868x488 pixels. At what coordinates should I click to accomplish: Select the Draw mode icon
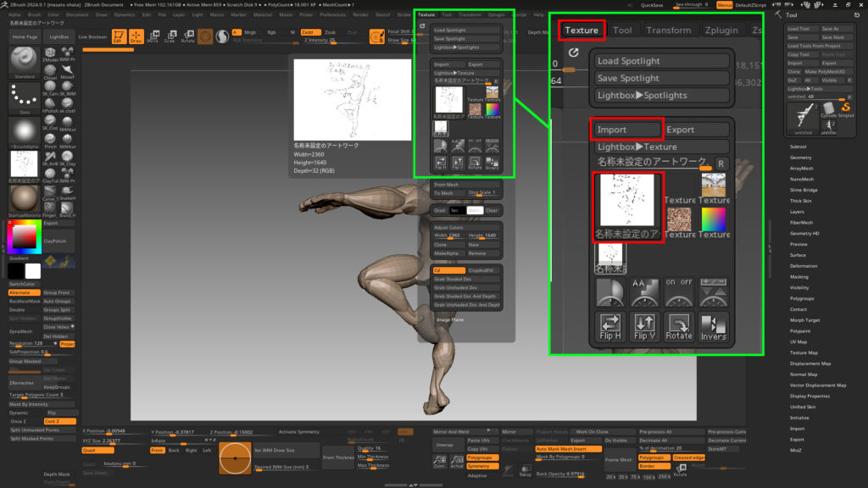click(x=136, y=36)
